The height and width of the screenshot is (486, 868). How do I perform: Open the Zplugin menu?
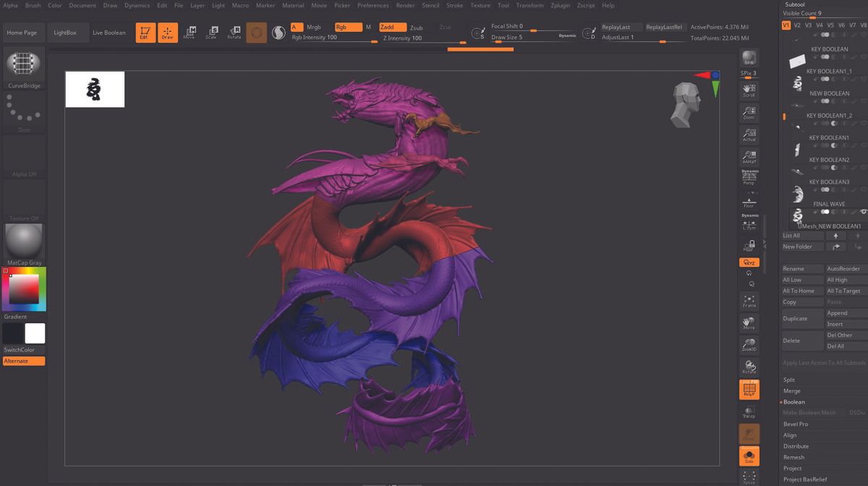coord(561,4)
